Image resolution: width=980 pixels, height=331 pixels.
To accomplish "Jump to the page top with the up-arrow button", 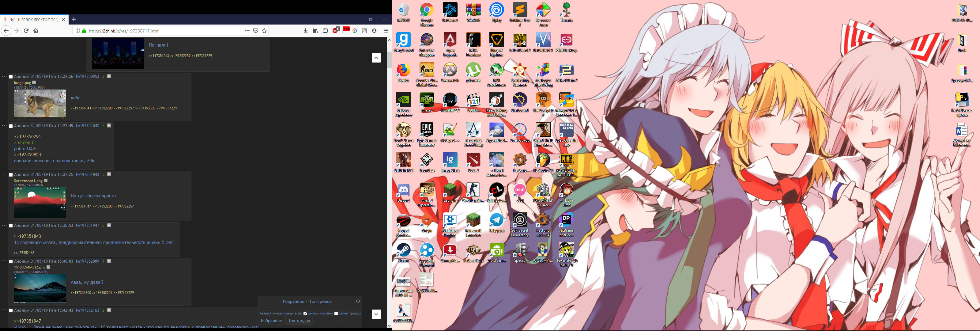I will tap(376, 58).
